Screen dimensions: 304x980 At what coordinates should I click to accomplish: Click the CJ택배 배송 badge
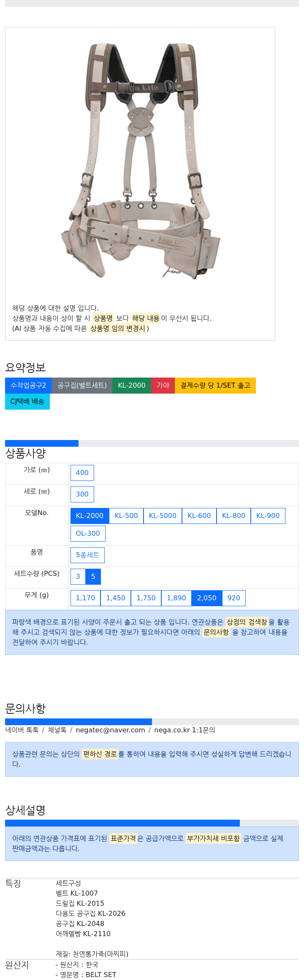coord(27,402)
